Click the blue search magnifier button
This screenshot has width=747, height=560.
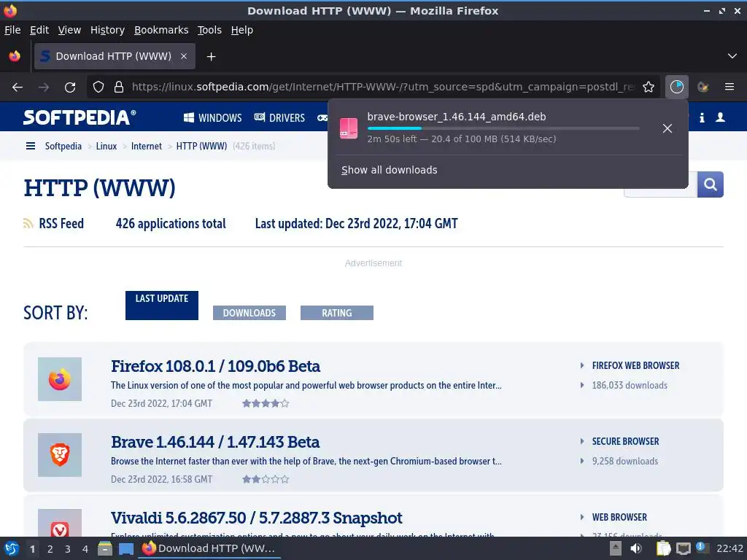coord(711,184)
